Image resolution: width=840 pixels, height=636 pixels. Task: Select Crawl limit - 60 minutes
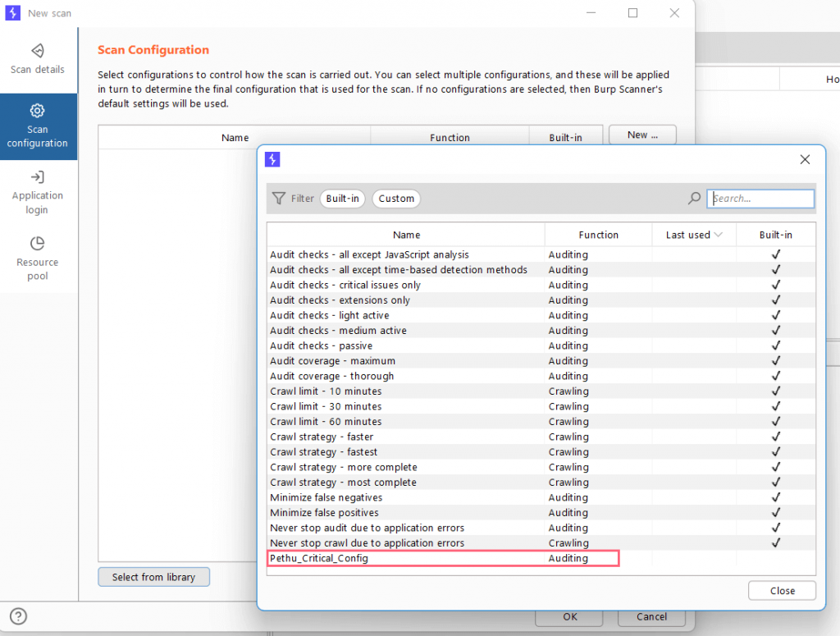[x=541, y=422]
